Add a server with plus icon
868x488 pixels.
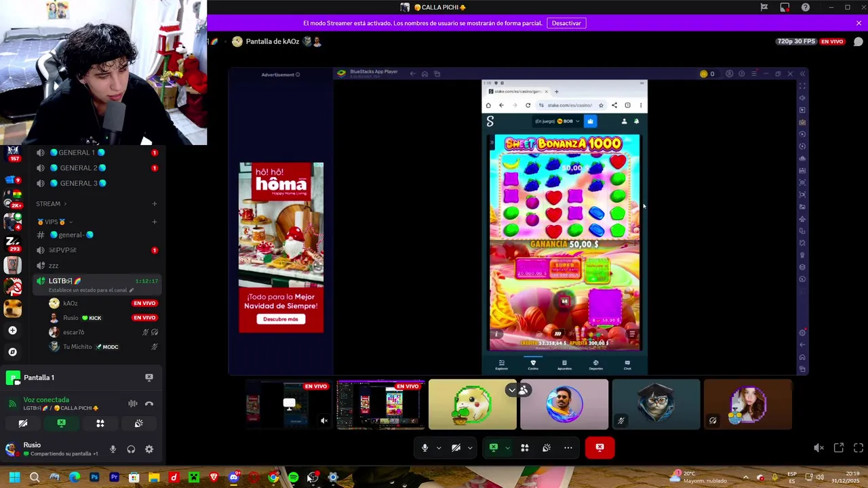(12, 330)
